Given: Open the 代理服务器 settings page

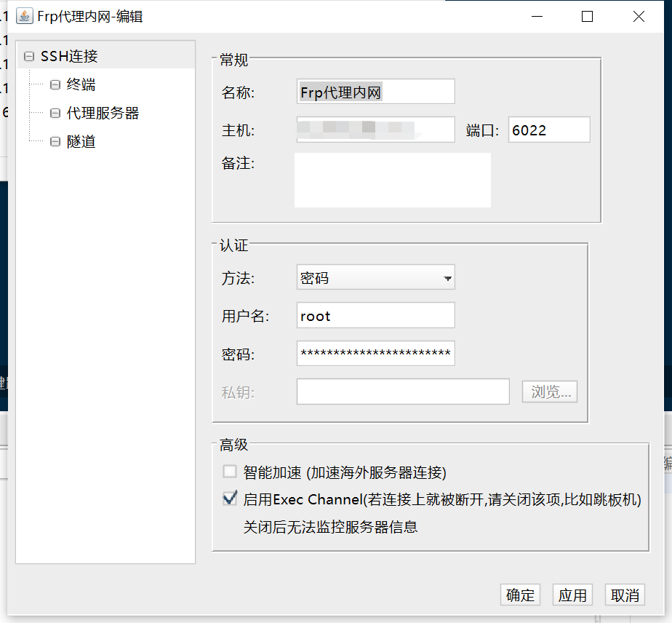Looking at the screenshot, I should coord(103,114).
